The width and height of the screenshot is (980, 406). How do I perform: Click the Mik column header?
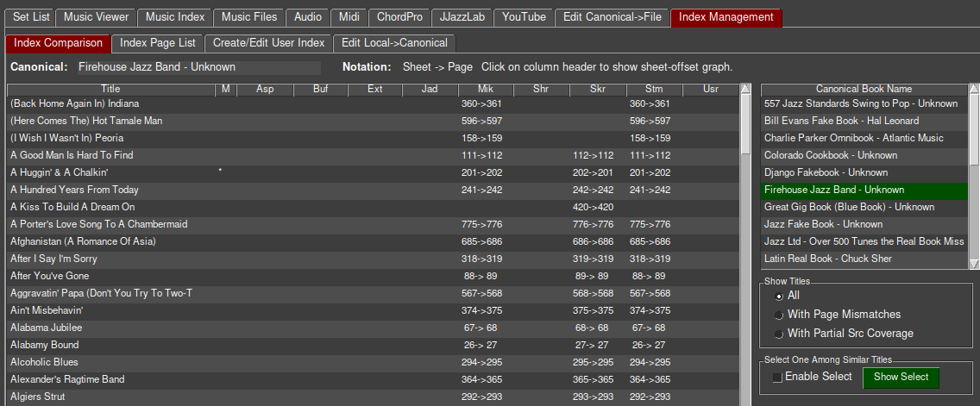486,89
